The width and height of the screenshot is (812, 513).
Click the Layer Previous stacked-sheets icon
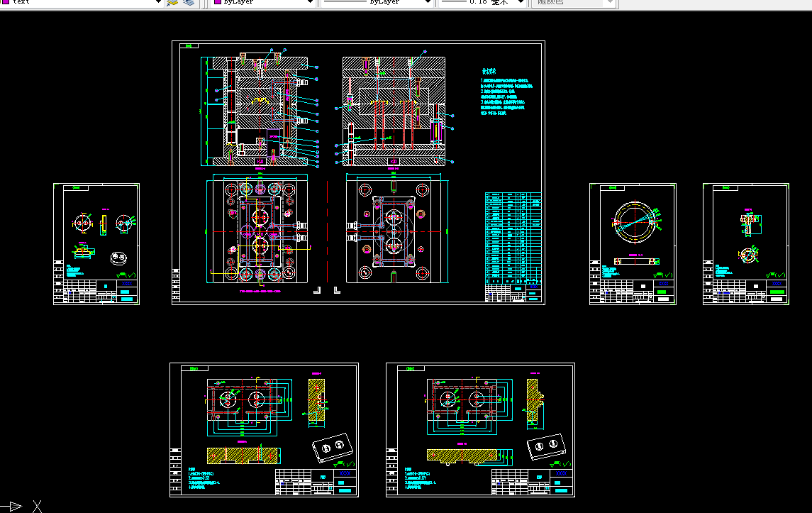pos(189,3)
